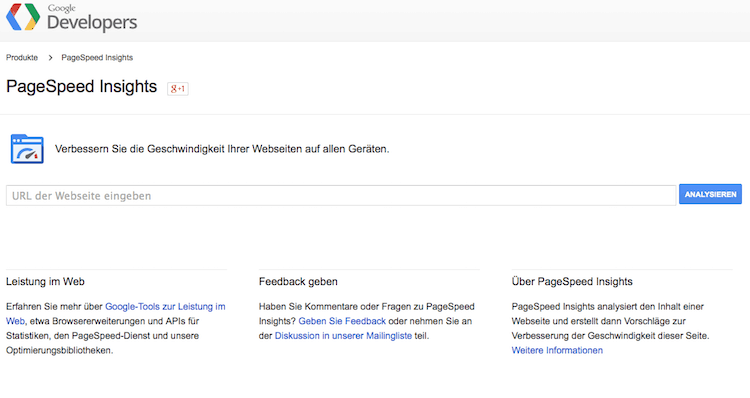Open Diskussion in unserer Mailingliste link
This screenshot has width=750, height=398.
[343, 336]
